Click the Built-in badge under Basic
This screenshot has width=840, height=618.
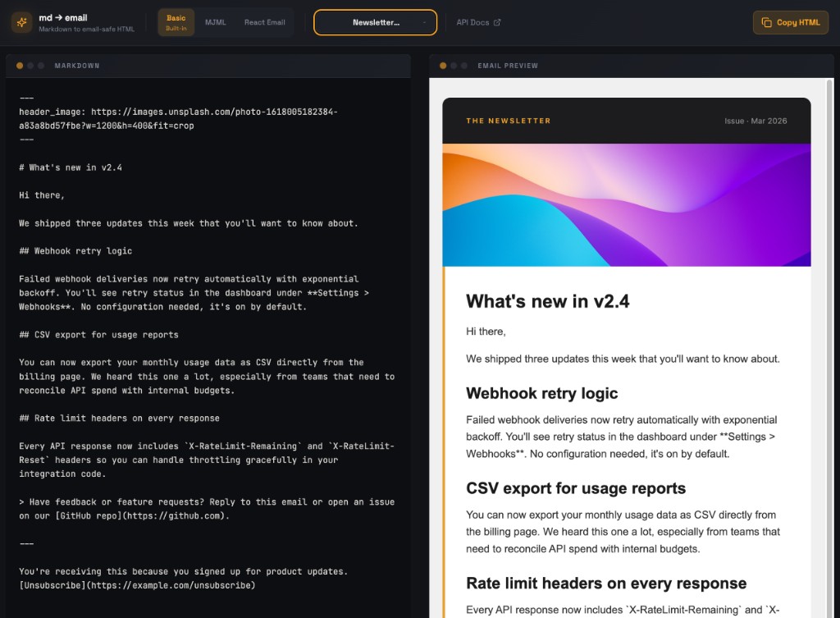click(x=174, y=27)
